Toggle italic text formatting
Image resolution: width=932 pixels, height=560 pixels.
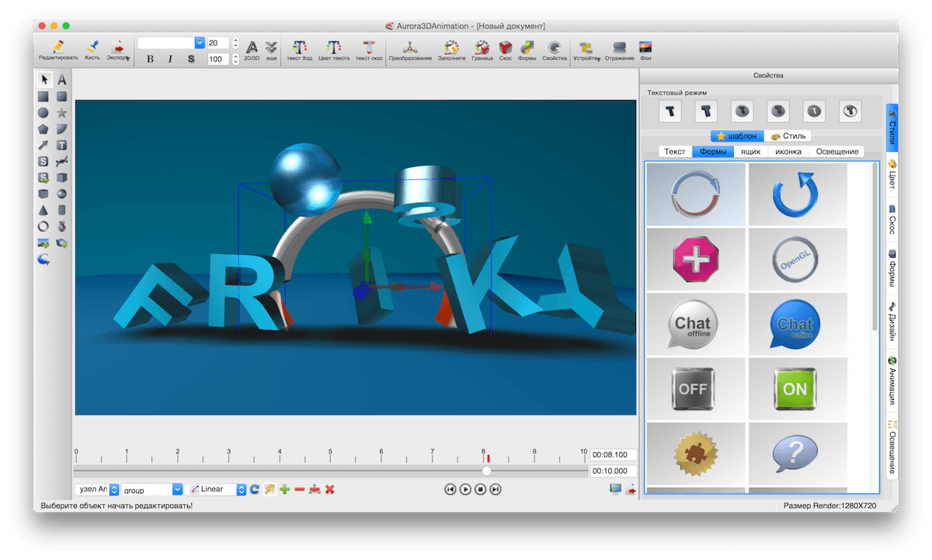[x=170, y=59]
